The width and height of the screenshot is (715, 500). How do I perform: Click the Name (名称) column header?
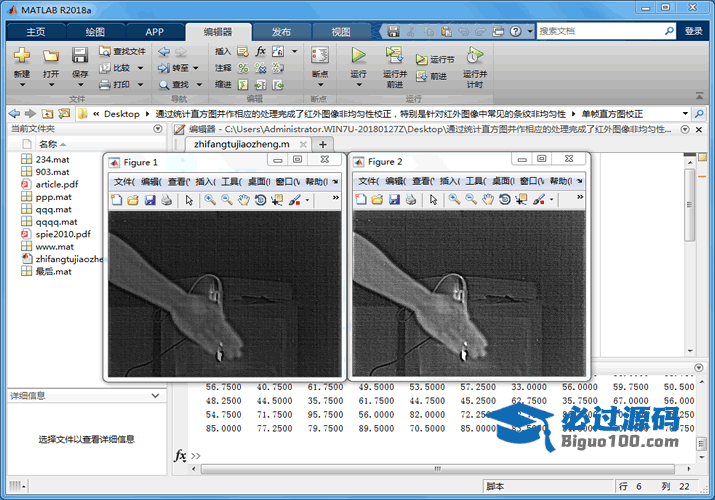(48, 144)
